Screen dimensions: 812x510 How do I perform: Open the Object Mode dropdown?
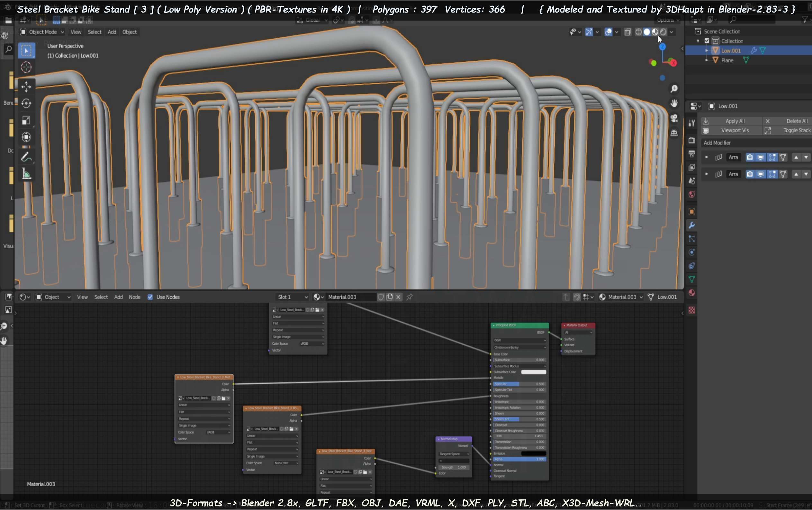coord(42,32)
